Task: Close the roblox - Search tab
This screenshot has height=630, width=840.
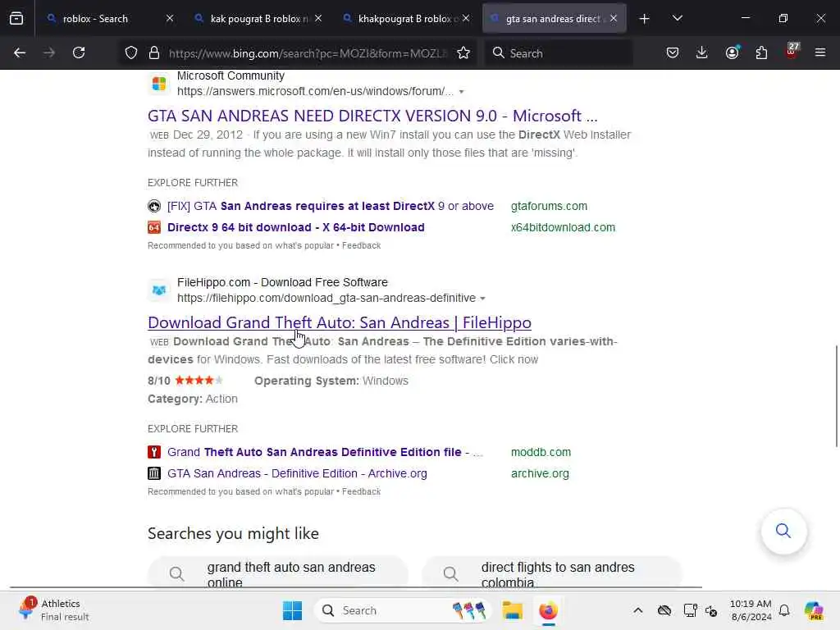Action: click(x=169, y=19)
